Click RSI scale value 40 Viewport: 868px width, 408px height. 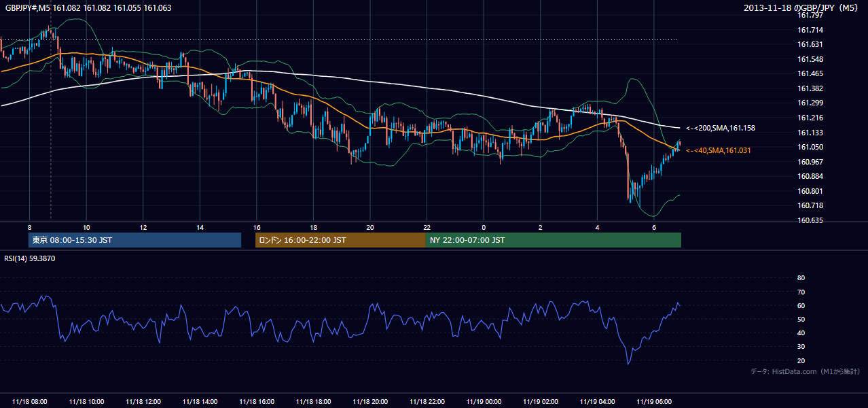click(801, 333)
